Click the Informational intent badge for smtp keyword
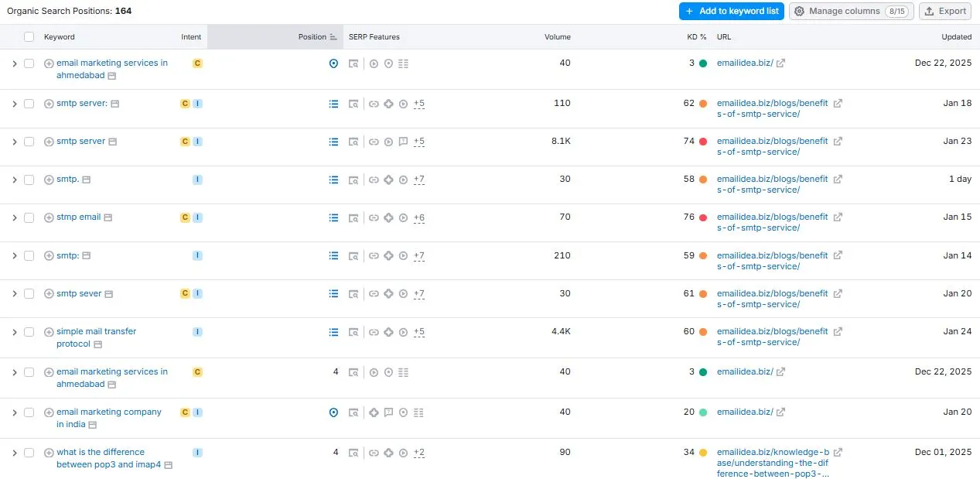Viewport: 980px width, 479px height. (197, 179)
